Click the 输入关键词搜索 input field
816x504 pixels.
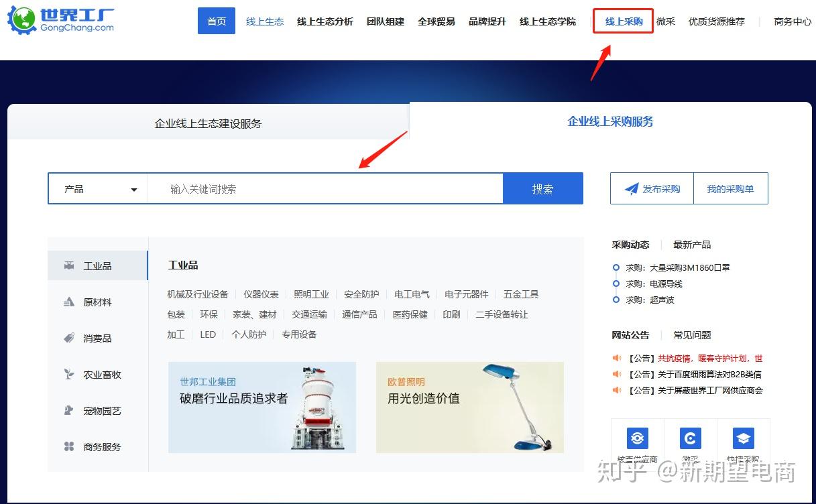[325, 189]
